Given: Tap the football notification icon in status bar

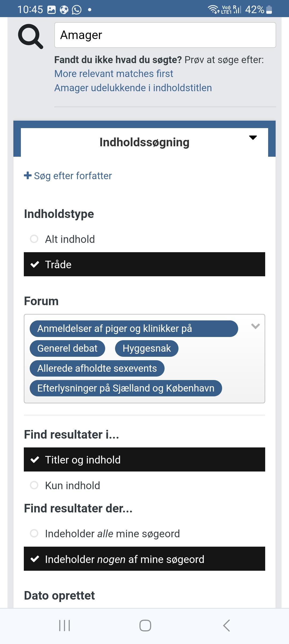Looking at the screenshot, I should (x=64, y=10).
